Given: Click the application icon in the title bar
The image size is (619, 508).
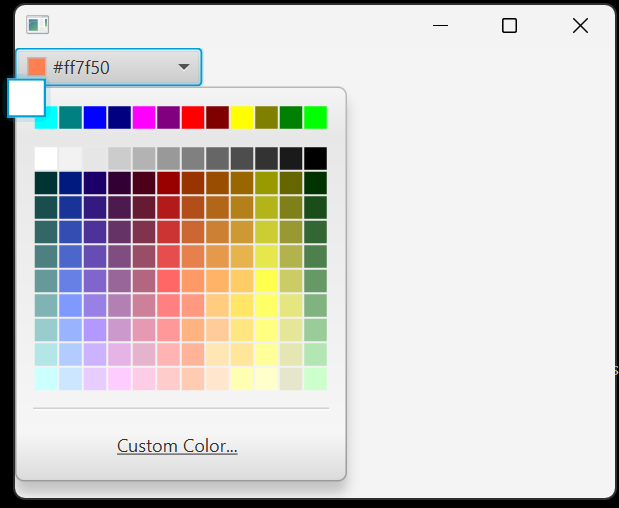Looking at the screenshot, I should click(x=37, y=25).
